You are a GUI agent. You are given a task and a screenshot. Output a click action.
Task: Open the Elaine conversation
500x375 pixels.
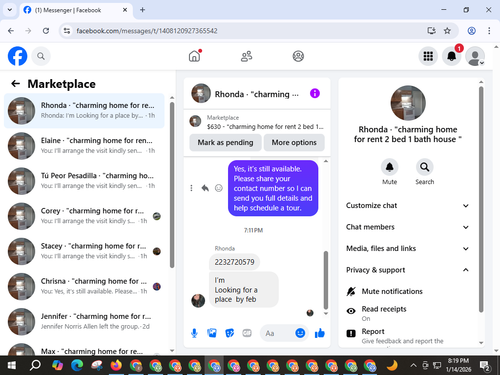point(84,146)
